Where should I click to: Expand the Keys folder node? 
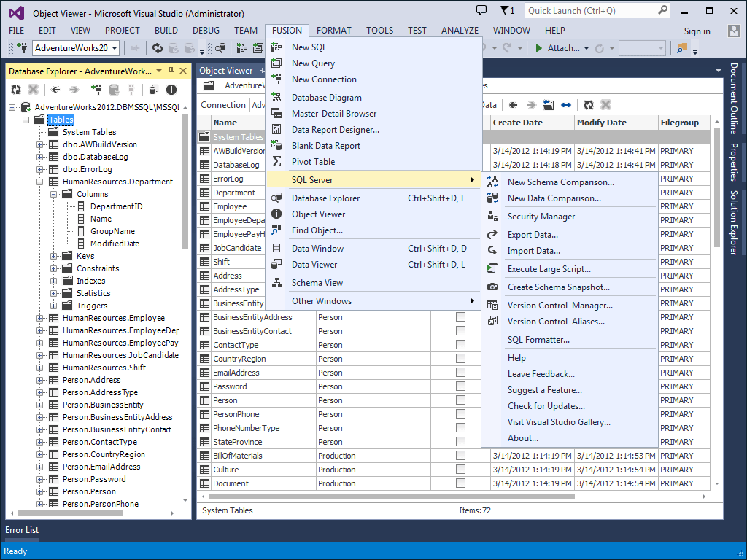(54, 256)
